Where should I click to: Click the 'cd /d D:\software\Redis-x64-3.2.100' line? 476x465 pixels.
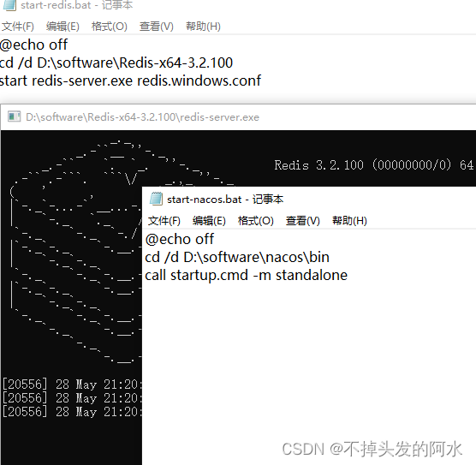tap(116, 63)
